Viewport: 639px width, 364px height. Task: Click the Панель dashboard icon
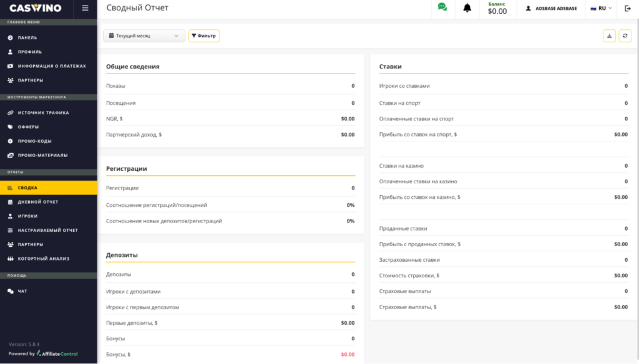(x=10, y=37)
